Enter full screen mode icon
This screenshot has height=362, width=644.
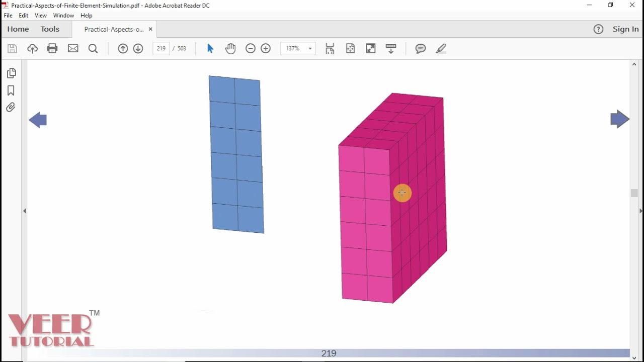pyautogui.click(x=371, y=49)
